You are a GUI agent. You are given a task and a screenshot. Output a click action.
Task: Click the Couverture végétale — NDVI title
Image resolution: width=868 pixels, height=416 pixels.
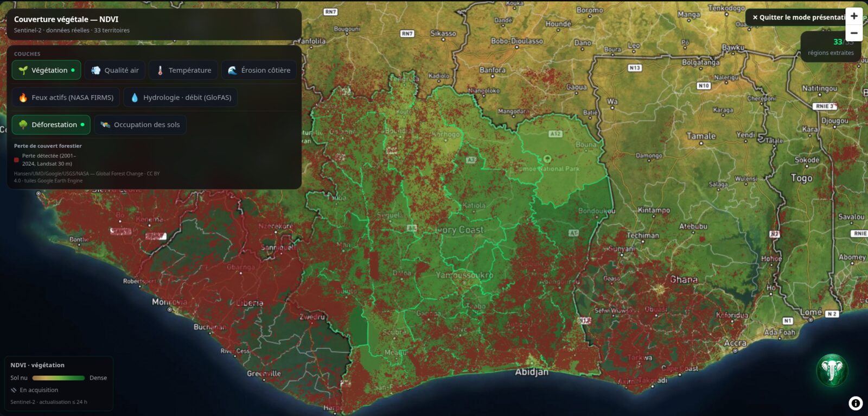pyautogui.click(x=66, y=19)
